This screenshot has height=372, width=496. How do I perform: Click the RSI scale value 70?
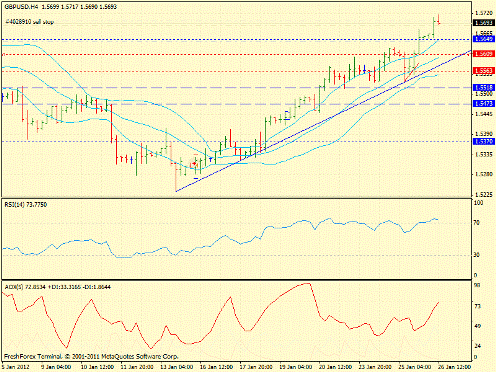click(x=477, y=223)
